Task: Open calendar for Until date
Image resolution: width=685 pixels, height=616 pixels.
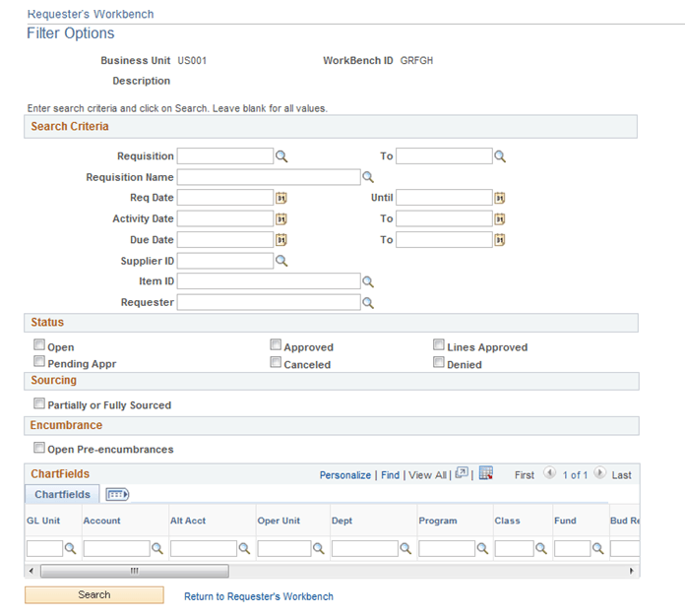Action: pos(500,198)
